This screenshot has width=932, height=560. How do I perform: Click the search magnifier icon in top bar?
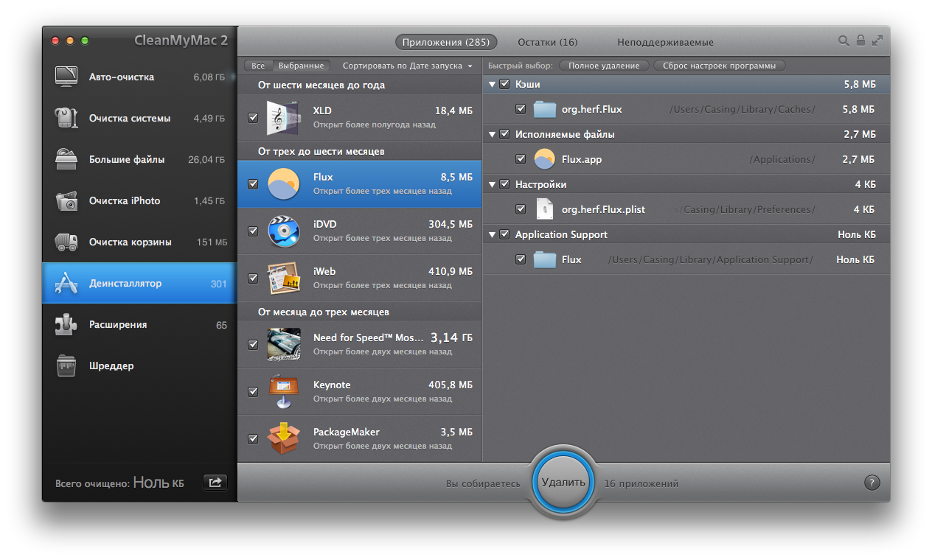[844, 41]
